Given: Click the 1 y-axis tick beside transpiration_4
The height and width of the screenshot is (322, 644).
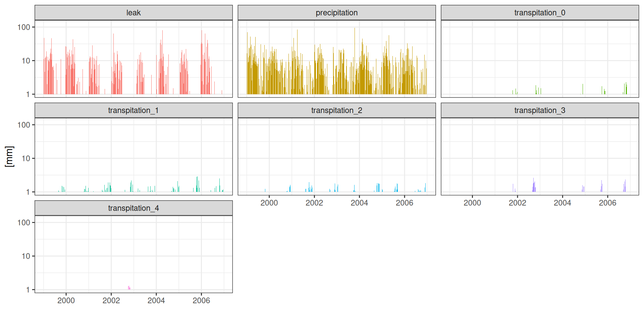Looking at the screenshot, I should 28,290.
